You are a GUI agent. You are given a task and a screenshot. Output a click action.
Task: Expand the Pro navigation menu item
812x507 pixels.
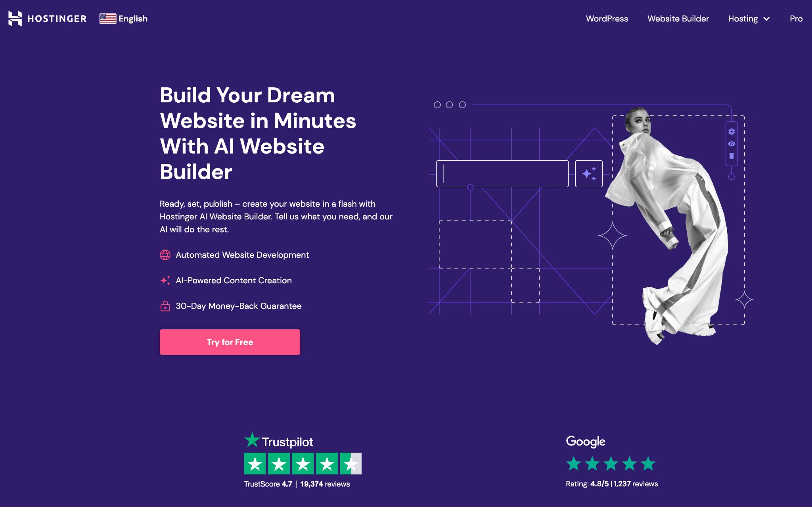pyautogui.click(x=796, y=18)
